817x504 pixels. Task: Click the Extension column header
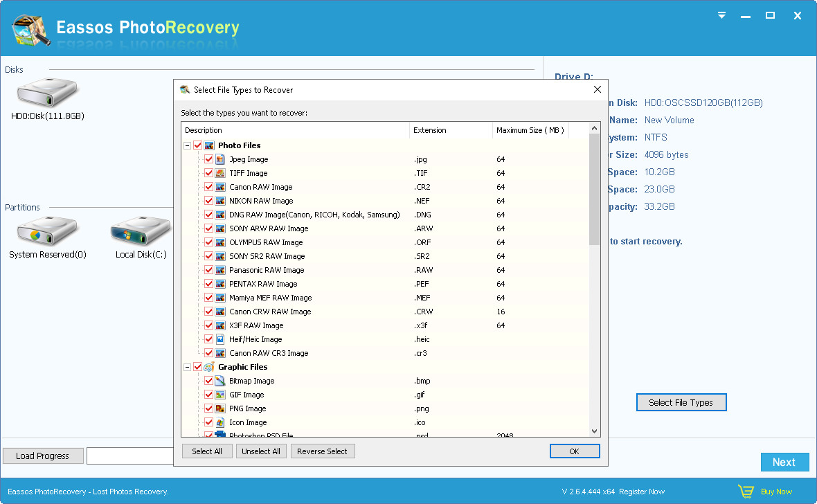pos(451,130)
